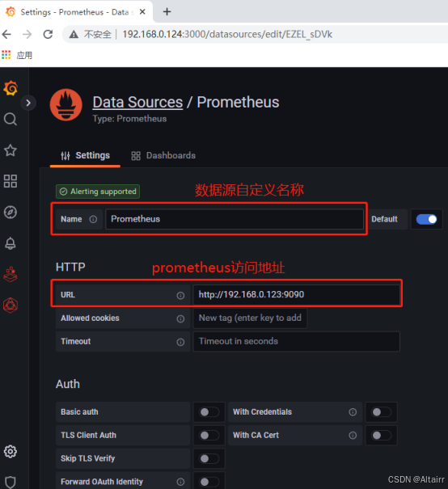Select the Settings tab
Viewport: 448px width, 489px height.
tap(85, 155)
